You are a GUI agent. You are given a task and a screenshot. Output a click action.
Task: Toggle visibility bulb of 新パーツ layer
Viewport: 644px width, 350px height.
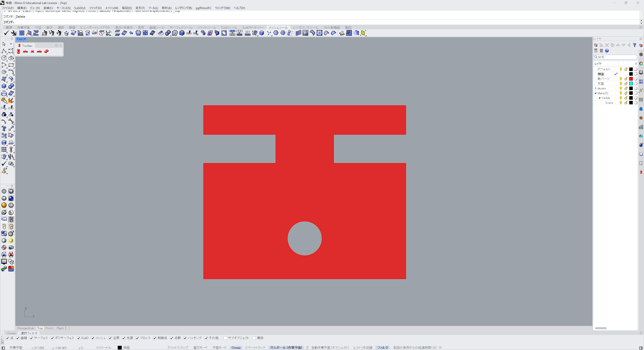[621, 79]
